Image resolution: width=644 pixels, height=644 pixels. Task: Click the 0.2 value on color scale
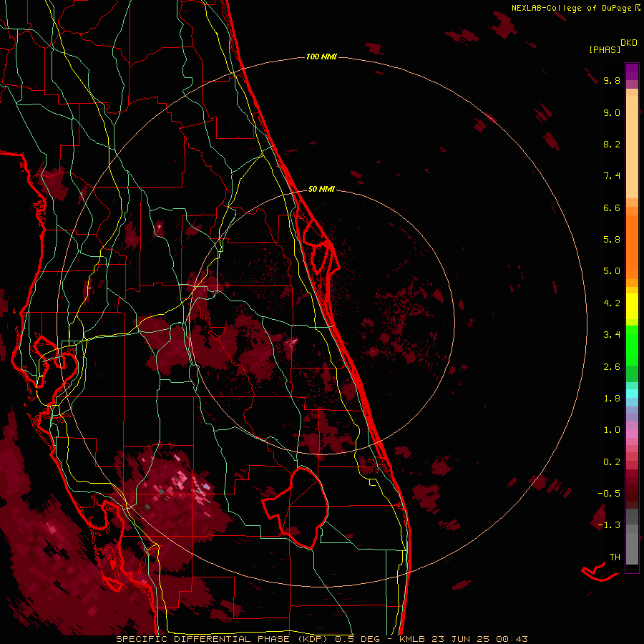612,462
